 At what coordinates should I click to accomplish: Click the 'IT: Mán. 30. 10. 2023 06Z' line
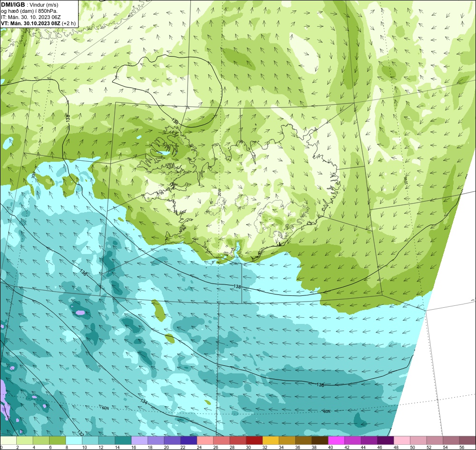tap(30, 17)
